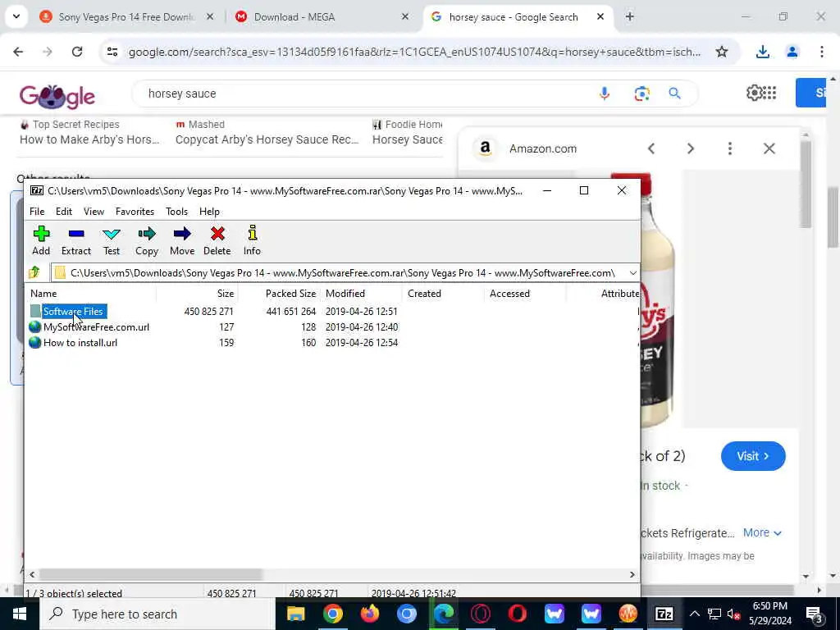Run the Test archive tool
840x630 pixels.
[x=112, y=240]
